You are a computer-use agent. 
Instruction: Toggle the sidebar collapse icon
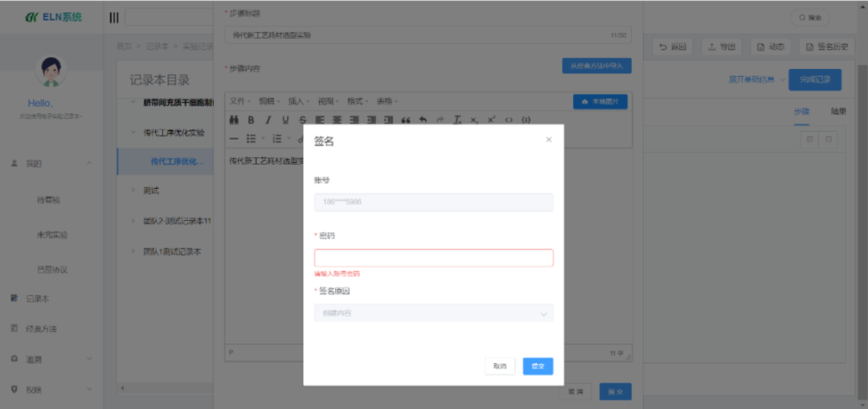point(113,18)
